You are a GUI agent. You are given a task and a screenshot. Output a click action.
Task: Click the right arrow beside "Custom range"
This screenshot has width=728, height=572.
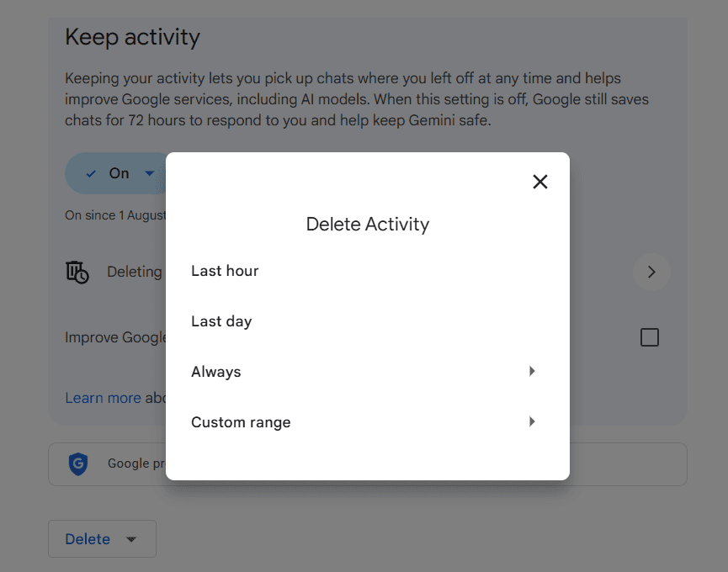coord(532,421)
